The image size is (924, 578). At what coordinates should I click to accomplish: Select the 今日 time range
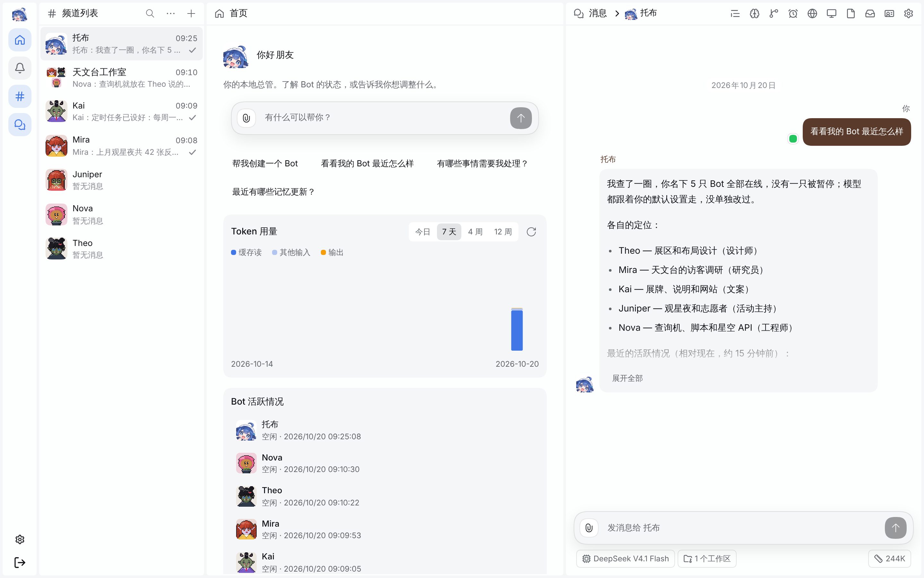[x=423, y=232]
